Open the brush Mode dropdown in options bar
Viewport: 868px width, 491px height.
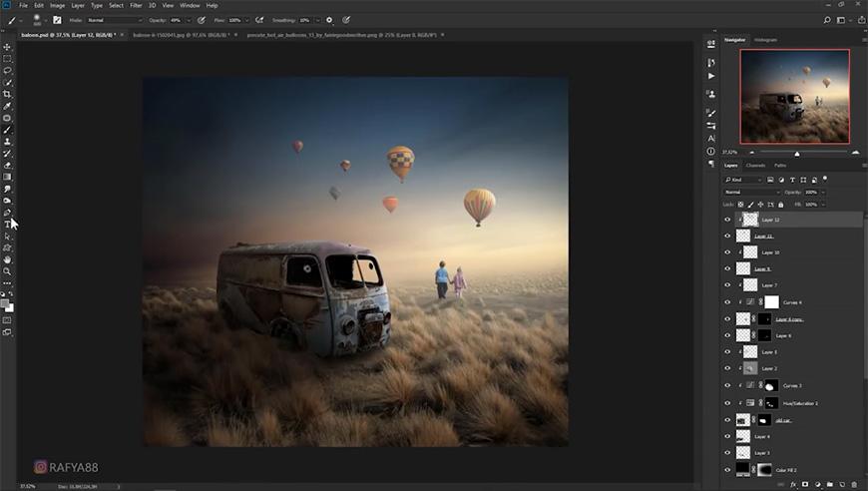(x=114, y=19)
